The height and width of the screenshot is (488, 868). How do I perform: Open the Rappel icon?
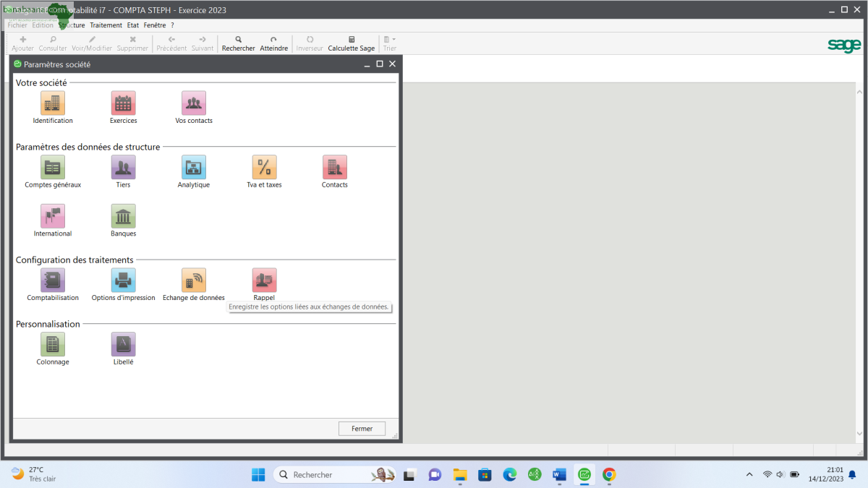pos(264,280)
